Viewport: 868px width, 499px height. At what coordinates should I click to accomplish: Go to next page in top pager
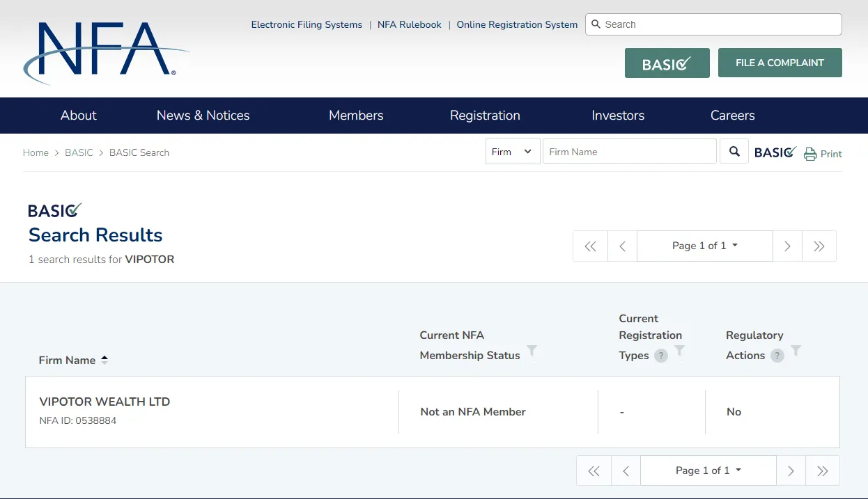(787, 246)
